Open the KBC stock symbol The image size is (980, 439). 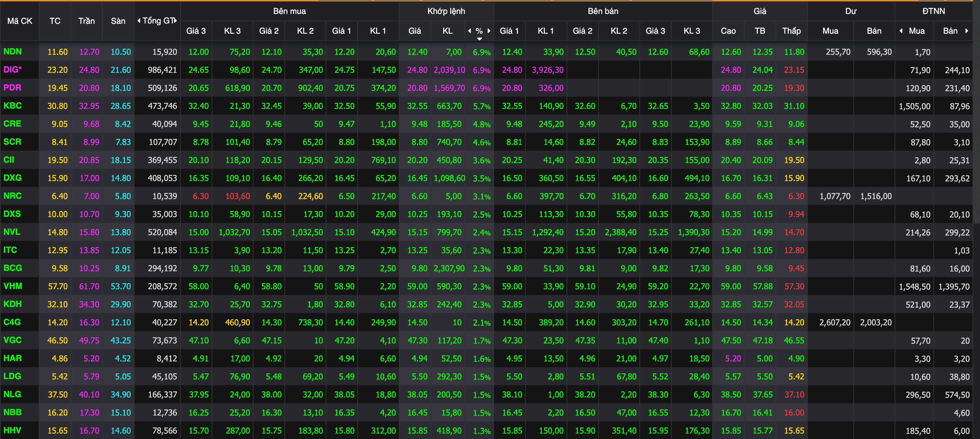click(x=13, y=105)
